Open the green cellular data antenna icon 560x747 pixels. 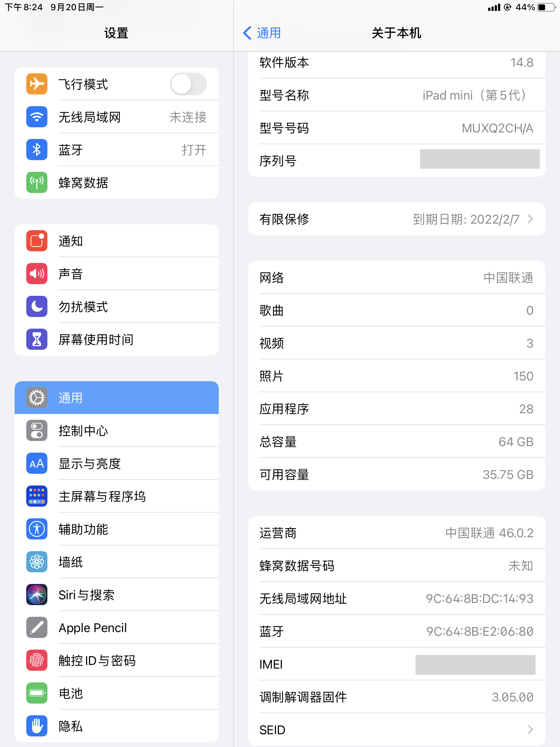coord(37,182)
